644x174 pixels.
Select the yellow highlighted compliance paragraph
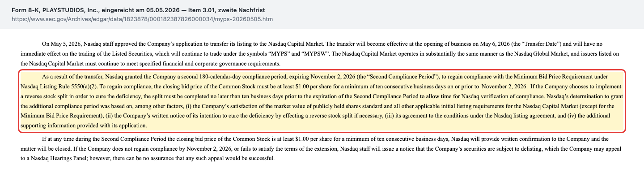click(x=322, y=101)
